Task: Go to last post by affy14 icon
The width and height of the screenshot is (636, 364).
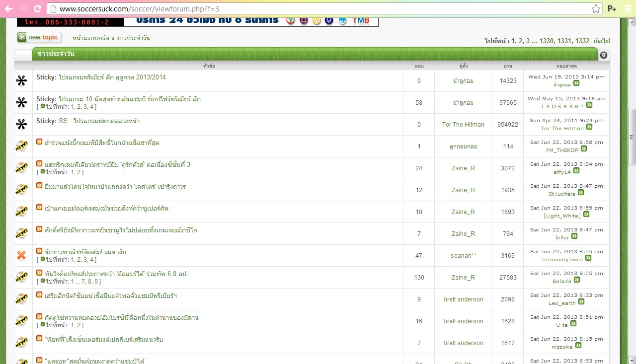Action: coord(576,171)
